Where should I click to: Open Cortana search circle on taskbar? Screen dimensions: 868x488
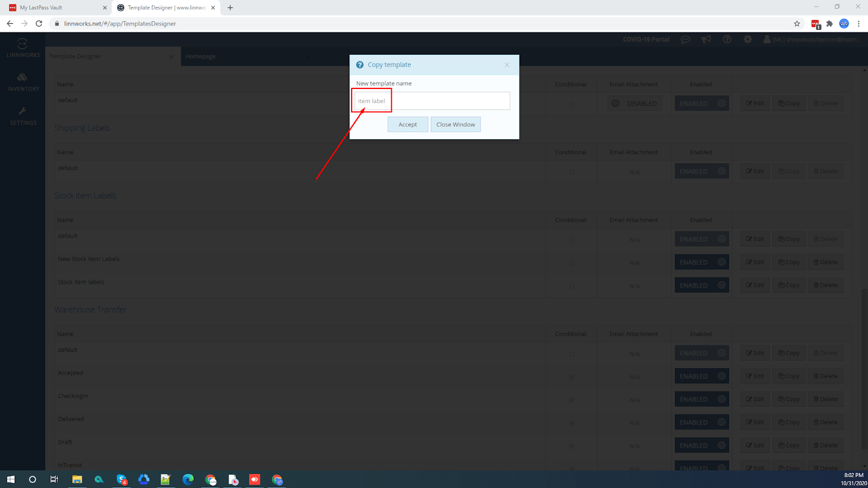tap(33, 479)
